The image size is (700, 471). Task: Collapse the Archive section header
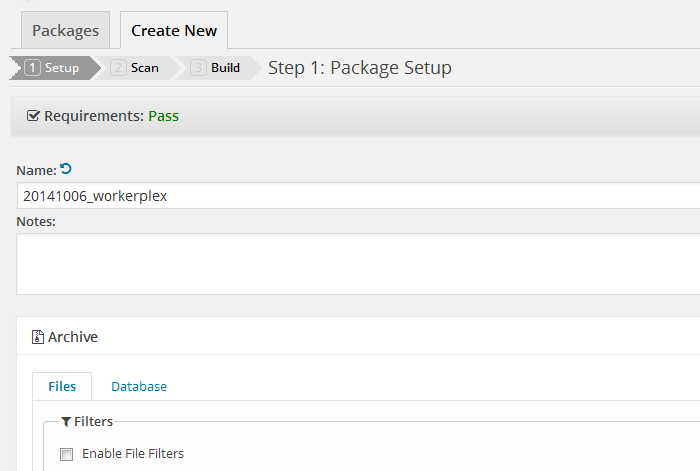point(358,337)
